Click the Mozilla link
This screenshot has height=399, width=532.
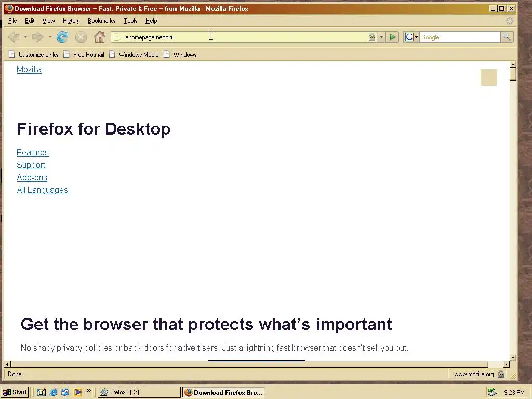[x=29, y=69]
